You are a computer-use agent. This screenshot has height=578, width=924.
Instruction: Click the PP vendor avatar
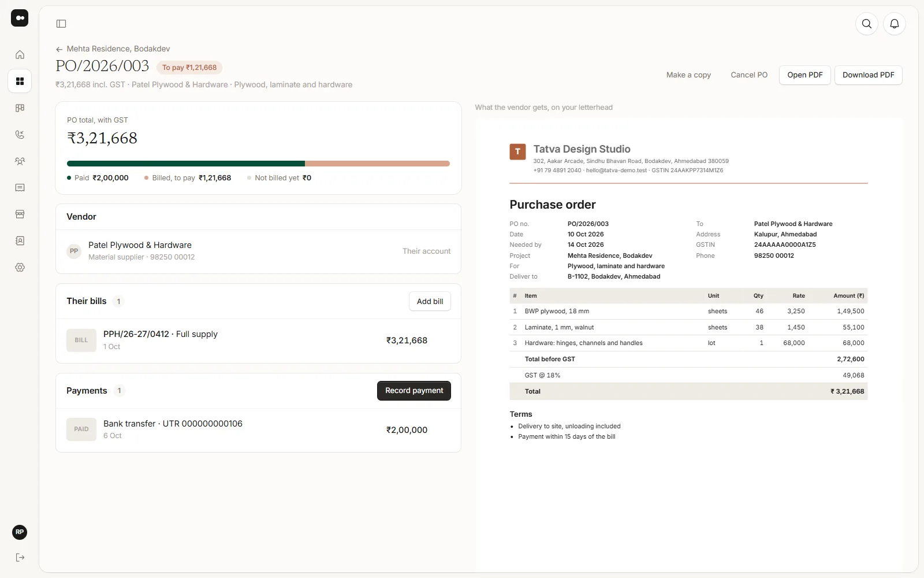coord(74,251)
